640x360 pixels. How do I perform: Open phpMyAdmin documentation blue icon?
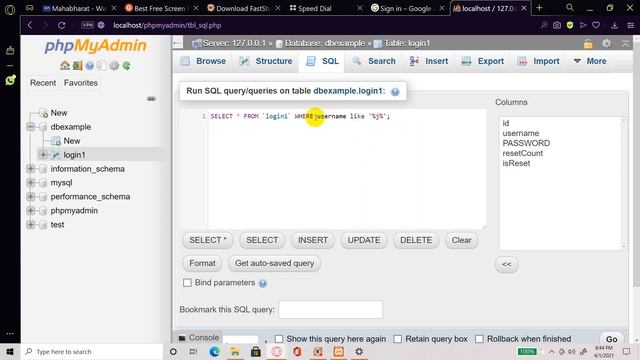point(90,65)
